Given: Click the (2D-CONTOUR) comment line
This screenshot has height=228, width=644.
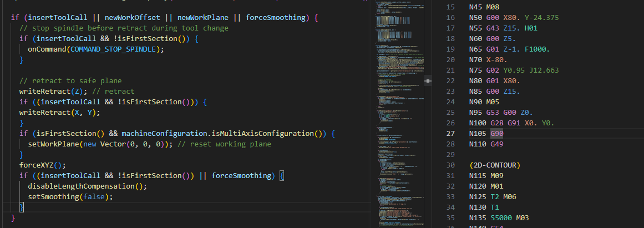Looking at the screenshot, I should 494,165.
